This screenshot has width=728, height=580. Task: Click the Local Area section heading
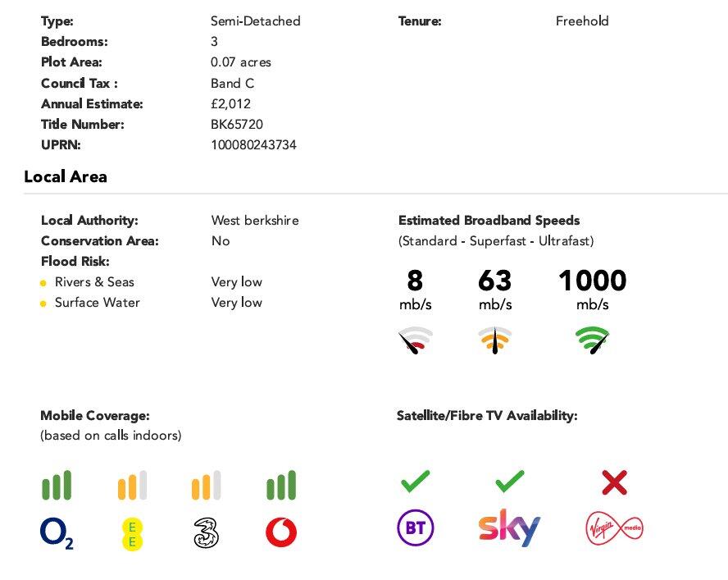click(x=66, y=176)
